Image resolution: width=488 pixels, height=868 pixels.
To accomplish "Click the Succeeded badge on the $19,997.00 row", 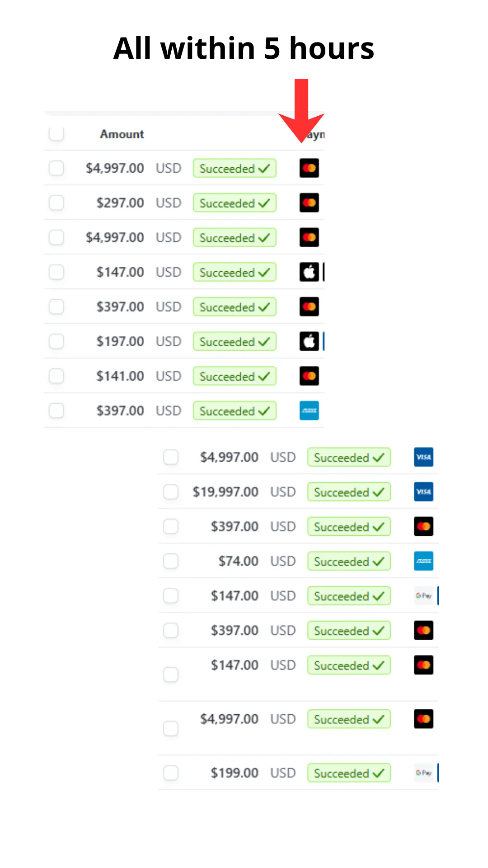I will coord(349,492).
